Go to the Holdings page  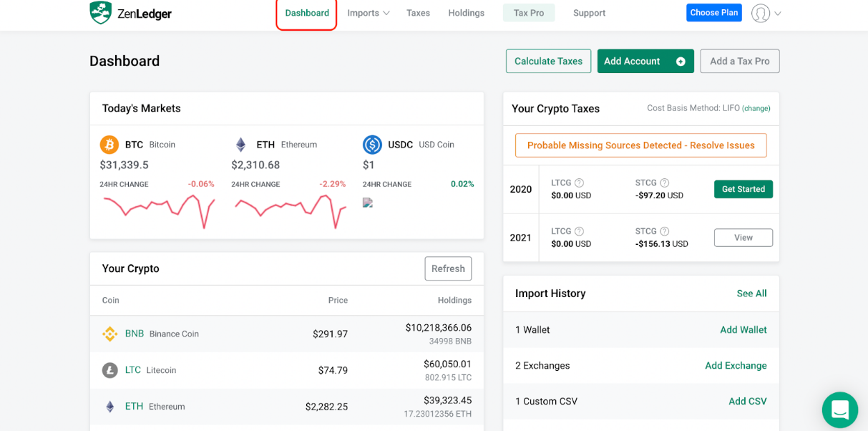click(466, 13)
